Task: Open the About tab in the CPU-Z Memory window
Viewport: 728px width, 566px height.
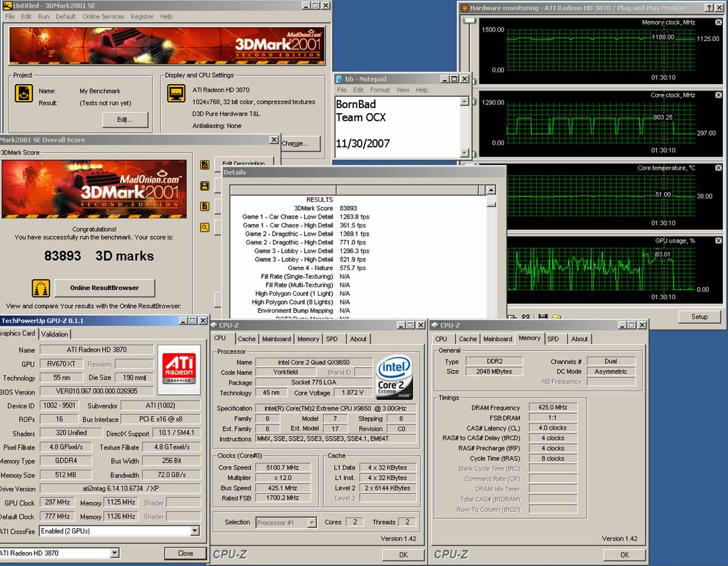Action: [x=579, y=339]
